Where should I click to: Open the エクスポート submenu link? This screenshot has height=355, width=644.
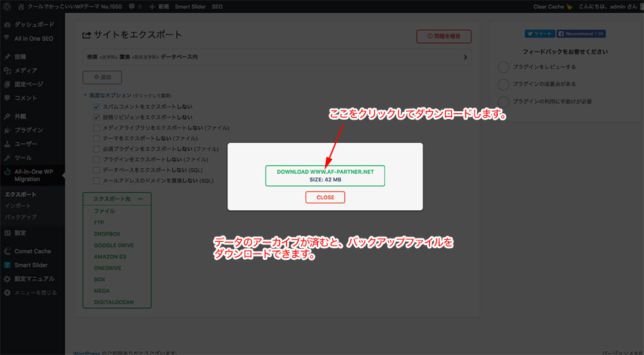[x=21, y=194]
